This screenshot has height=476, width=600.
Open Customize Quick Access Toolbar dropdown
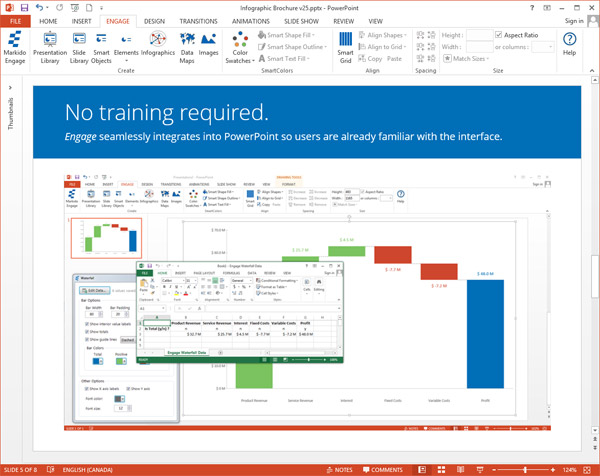click(101, 8)
